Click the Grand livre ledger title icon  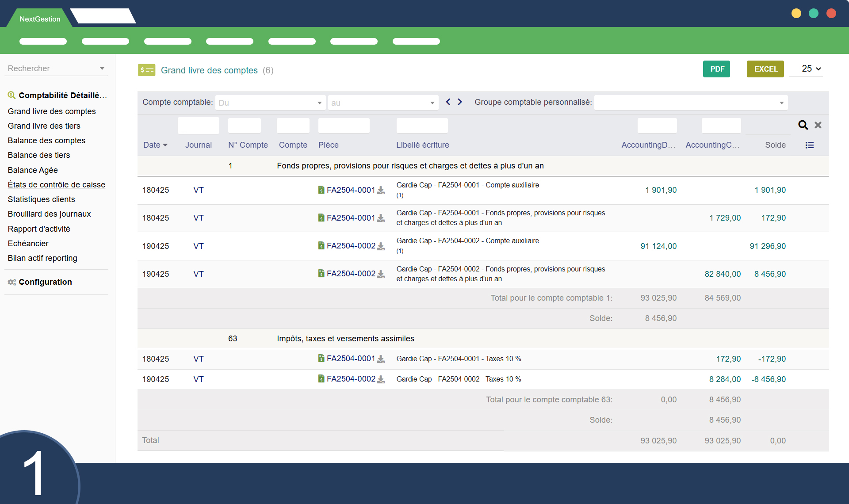coord(146,70)
